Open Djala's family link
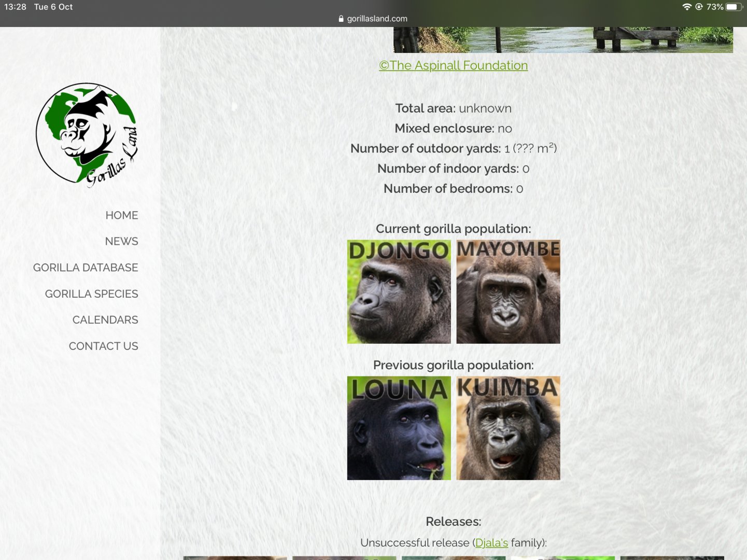Image resolution: width=747 pixels, height=560 pixels. pos(491,543)
